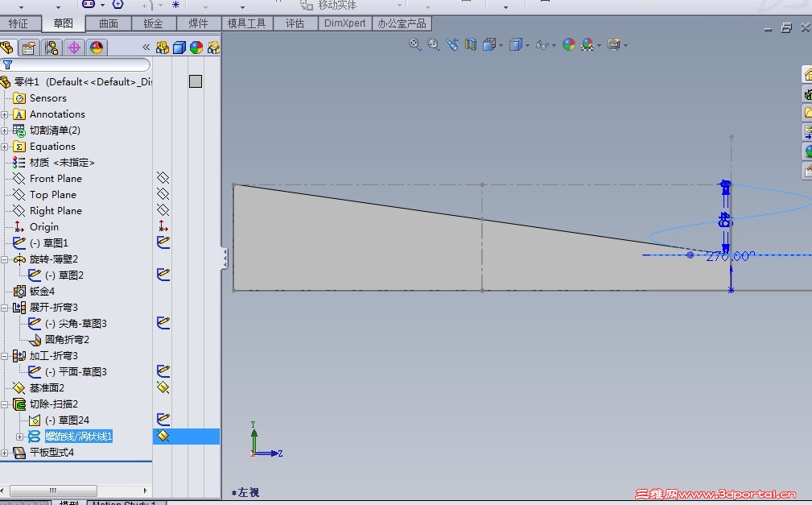Switch to the 特征 tab

(x=19, y=24)
